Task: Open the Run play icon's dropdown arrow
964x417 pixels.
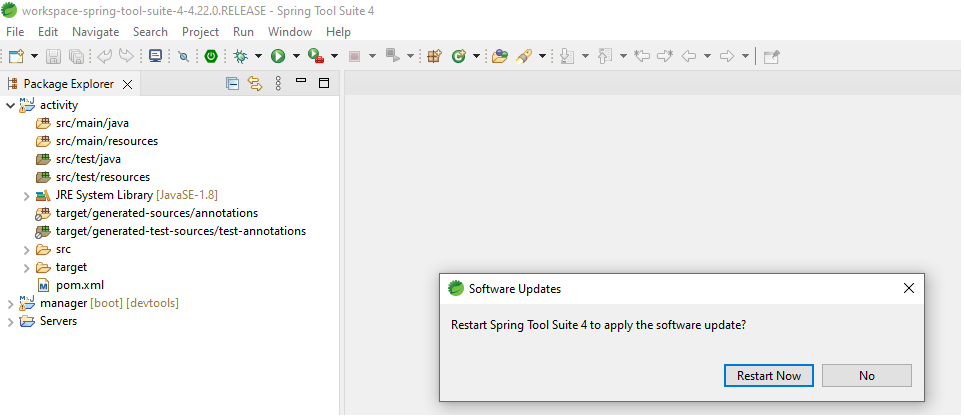Action: click(x=296, y=56)
